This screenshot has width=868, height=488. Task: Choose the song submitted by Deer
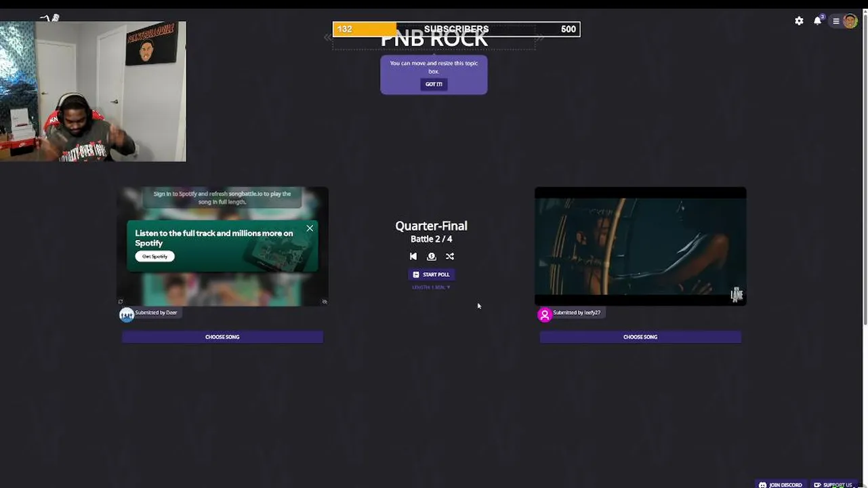click(x=222, y=337)
